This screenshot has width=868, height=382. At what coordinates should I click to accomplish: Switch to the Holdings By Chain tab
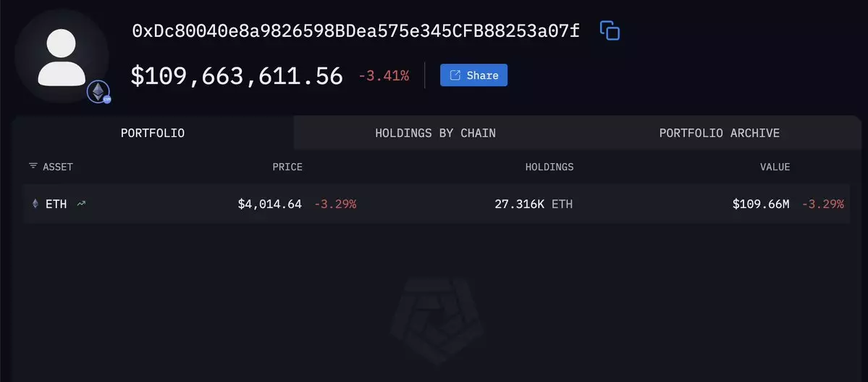(x=435, y=133)
